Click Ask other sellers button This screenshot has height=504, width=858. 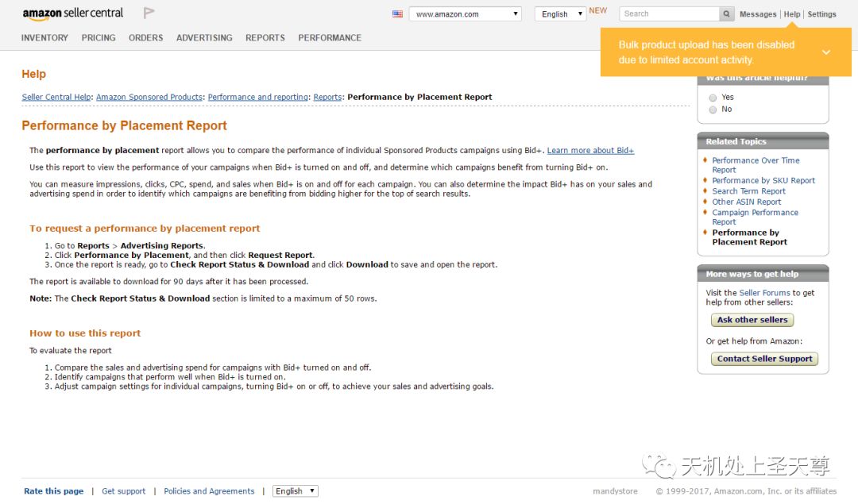tap(752, 320)
